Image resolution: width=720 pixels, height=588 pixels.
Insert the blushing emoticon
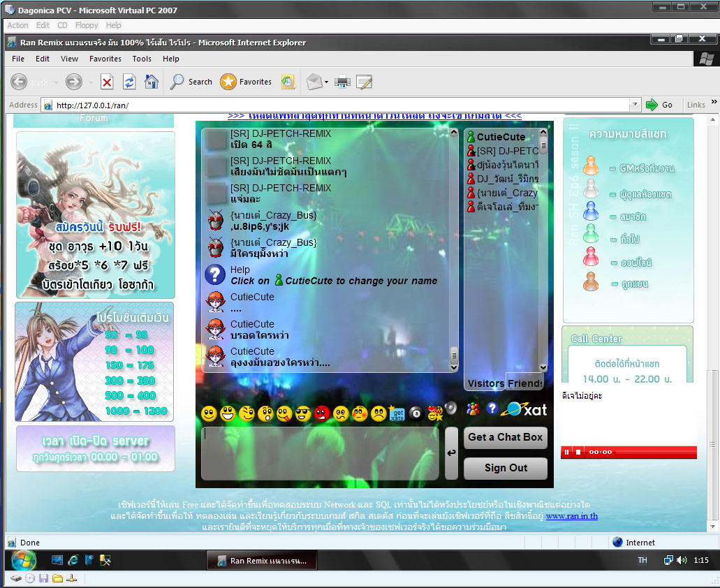coord(360,413)
